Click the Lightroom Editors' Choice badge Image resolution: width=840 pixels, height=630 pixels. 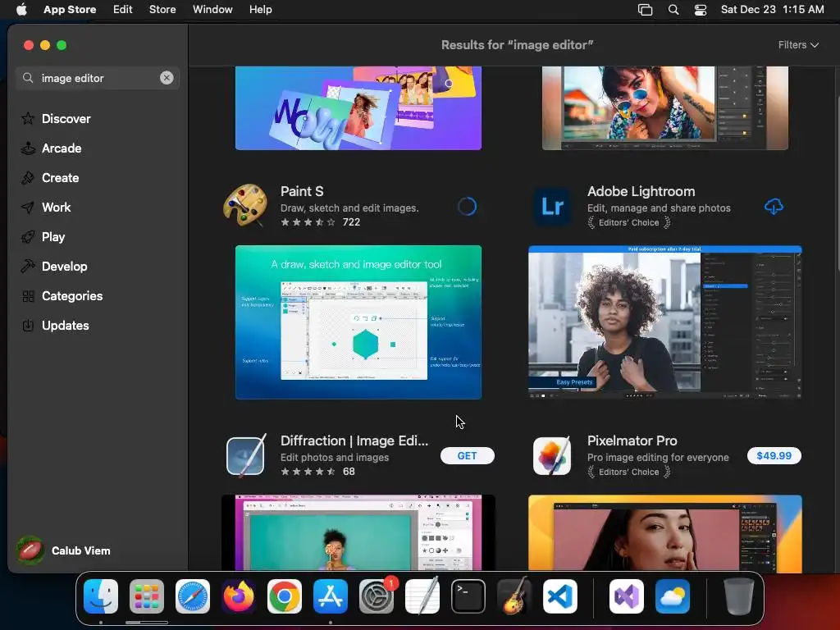[x=629, y=222]
